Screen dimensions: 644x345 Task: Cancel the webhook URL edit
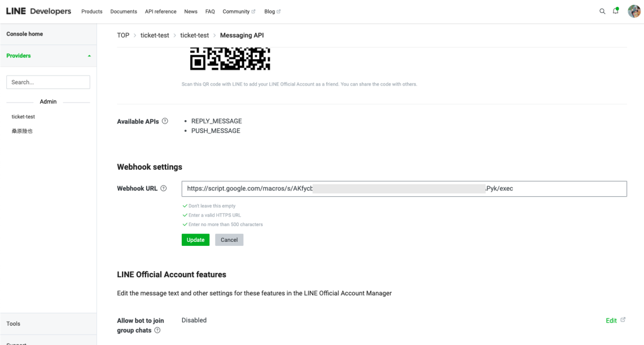[229, 240]
